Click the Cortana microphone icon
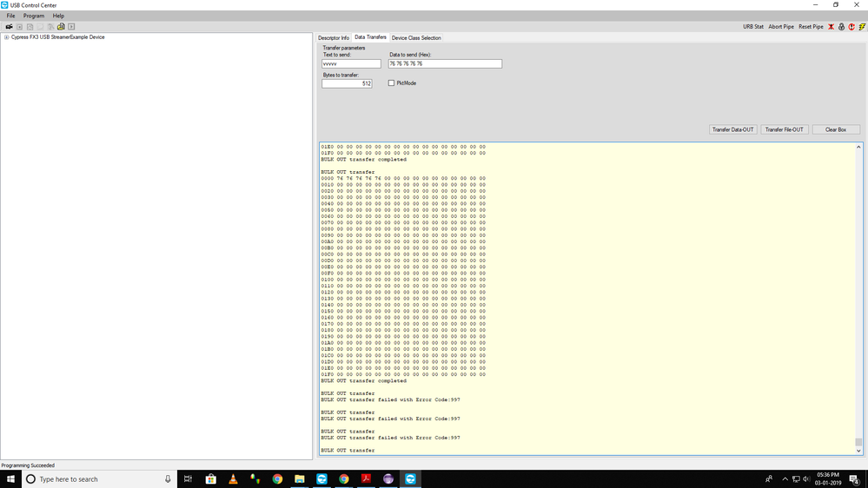Image resolution: width=868 pixels, height=488 pixels. tap(168, 479)
